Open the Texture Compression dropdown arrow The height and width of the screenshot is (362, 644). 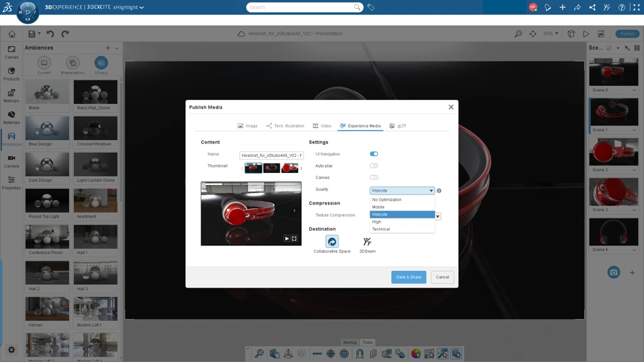click(x=438, y=217)
